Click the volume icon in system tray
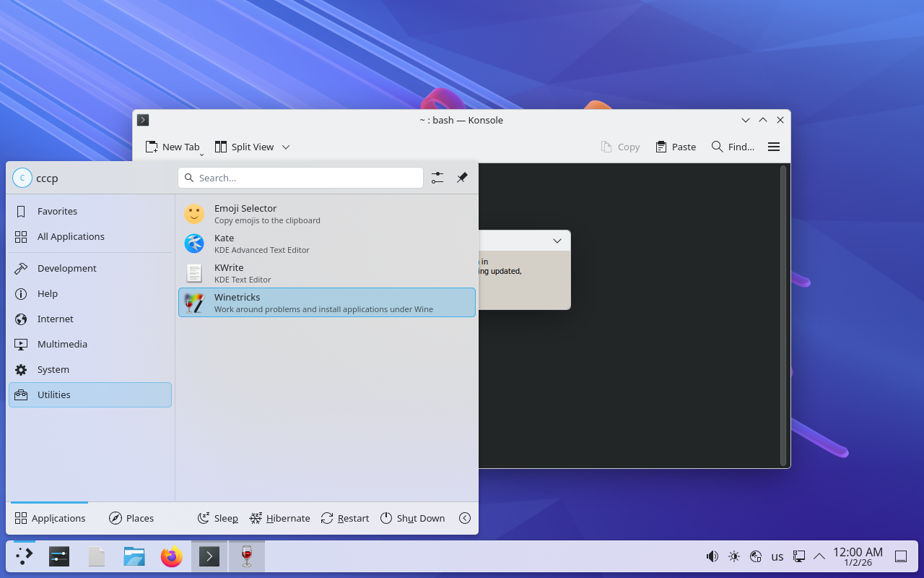Viewport: 924px width, 578px height. pyautogui.click(x=712, y=556)
